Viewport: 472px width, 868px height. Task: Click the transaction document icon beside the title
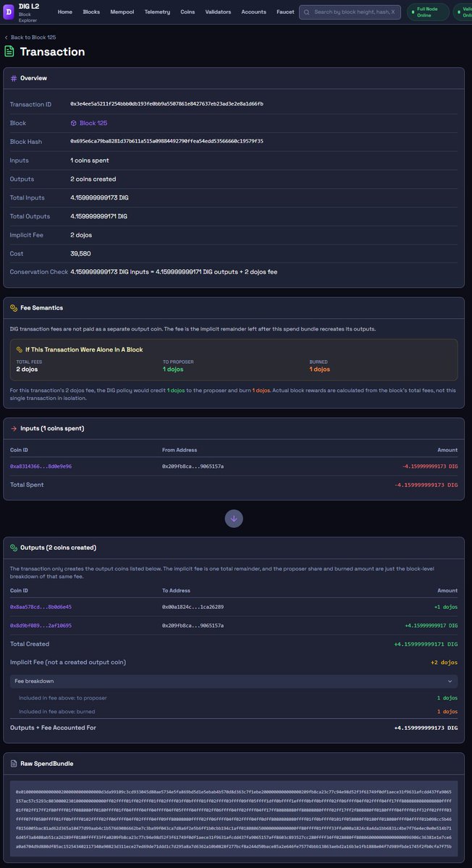pos(9,51)
